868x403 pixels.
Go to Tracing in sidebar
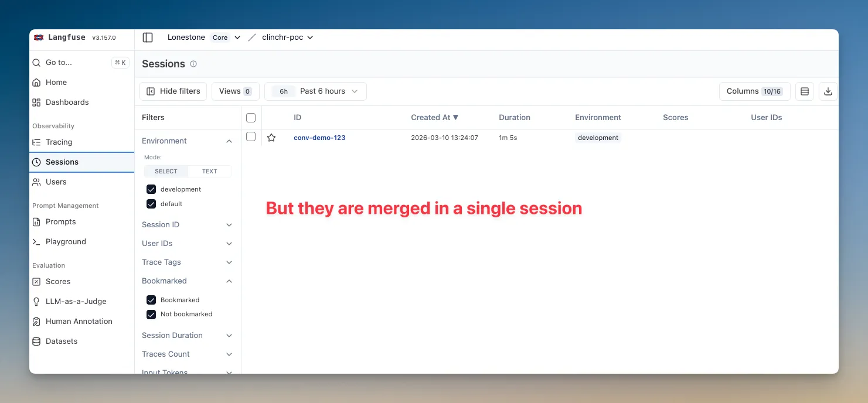(x=59, y=142)
